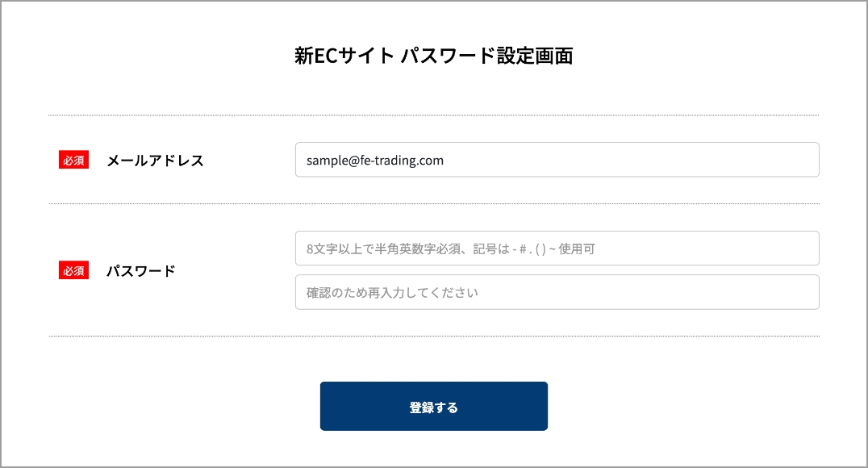Screen dimensions: 868x468
Task: Click the dotted separator above the メールアドレス row
Action: pos(433,115)
